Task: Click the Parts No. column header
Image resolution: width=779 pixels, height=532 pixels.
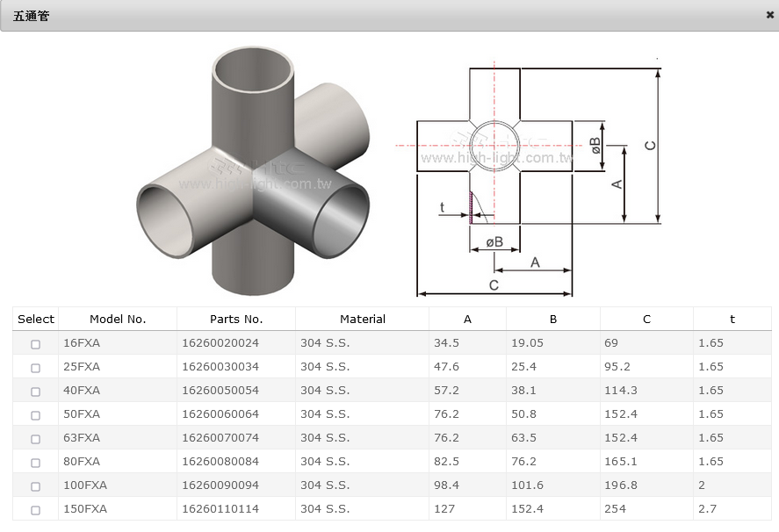Action: coord(236,320)
